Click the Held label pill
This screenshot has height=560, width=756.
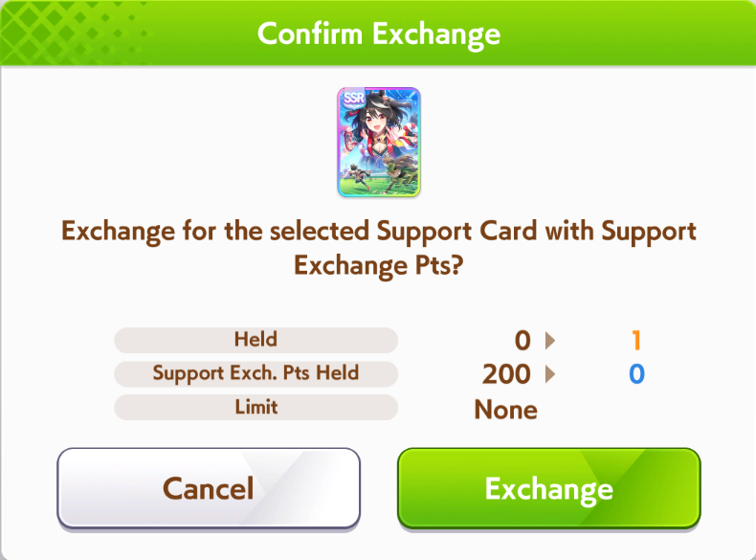(256, 340)
